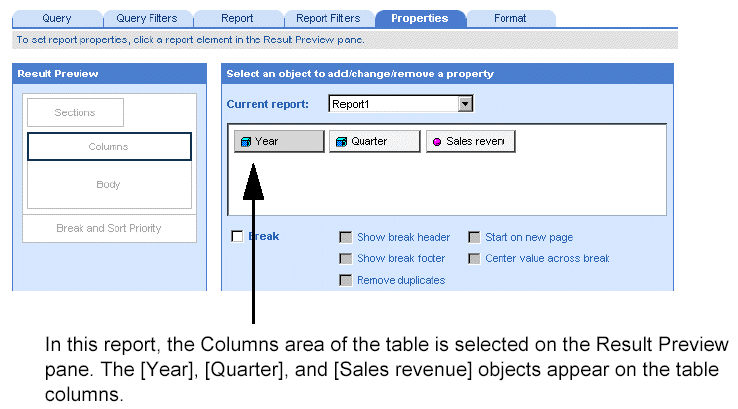Click the Year dimension cube icon
This screenshot has width=738, height=409.
pos(246,142)
